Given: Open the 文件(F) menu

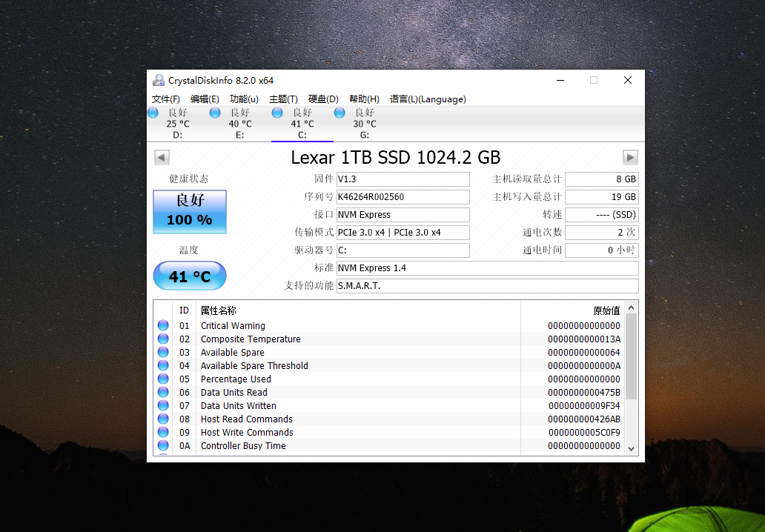Looking at the screenshot, I should click(165, 99).
